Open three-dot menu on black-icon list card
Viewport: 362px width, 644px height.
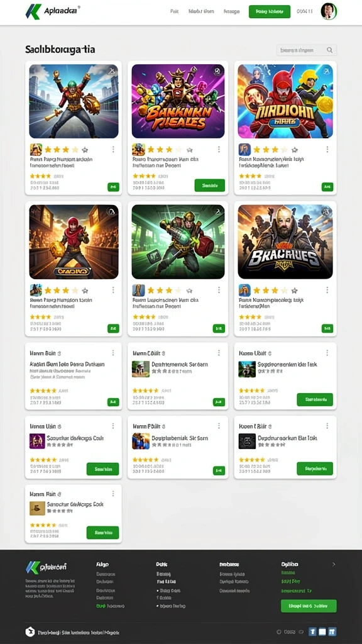[x=327, y=426]
